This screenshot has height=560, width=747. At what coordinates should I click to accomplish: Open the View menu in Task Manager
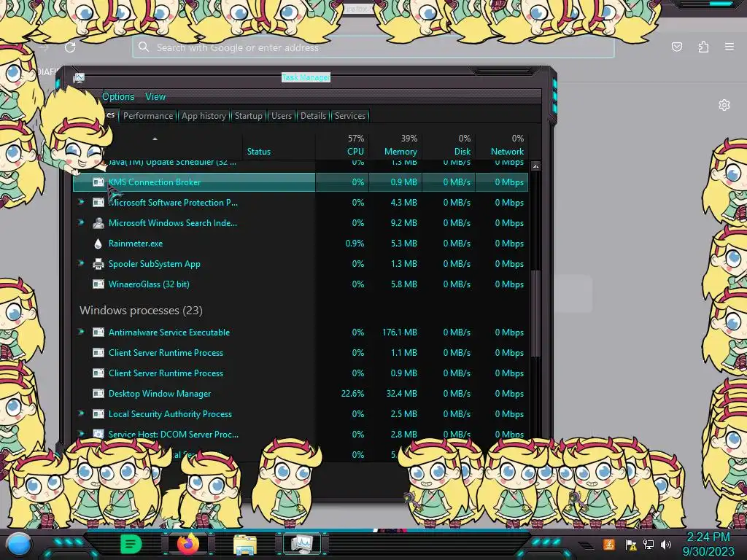pos(155,97)
